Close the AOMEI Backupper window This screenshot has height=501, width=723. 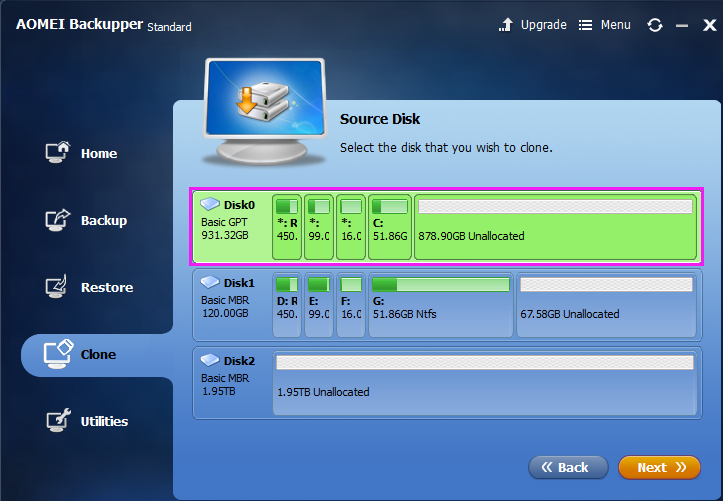[x=709, y=25]
